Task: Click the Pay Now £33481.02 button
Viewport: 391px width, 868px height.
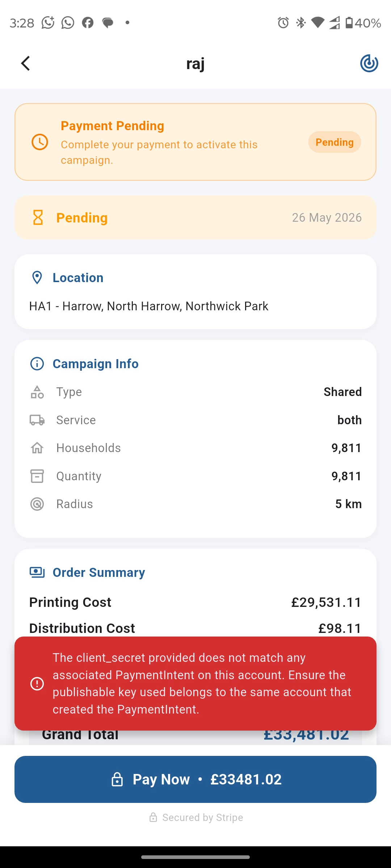Action: click(x=195, y=779)
